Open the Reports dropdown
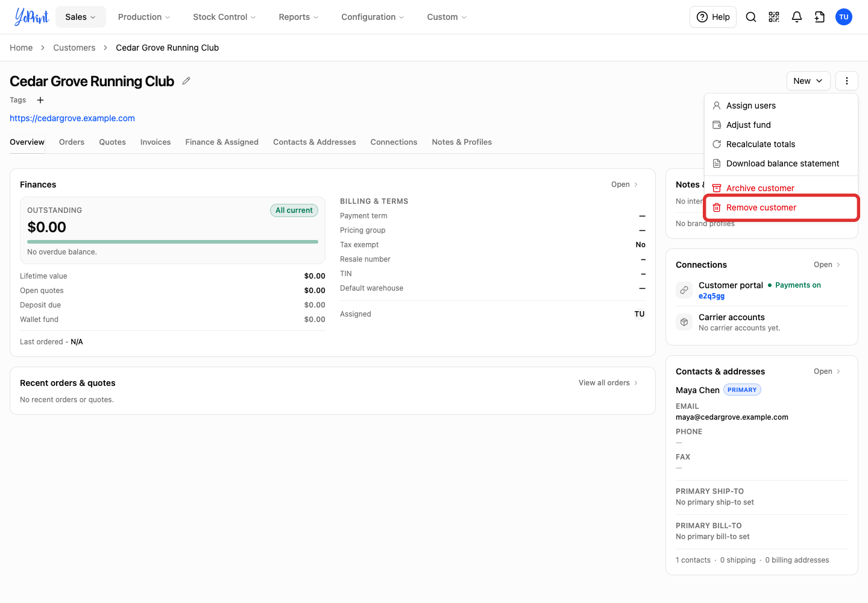 pyautogui.click(x=298, y=17)
